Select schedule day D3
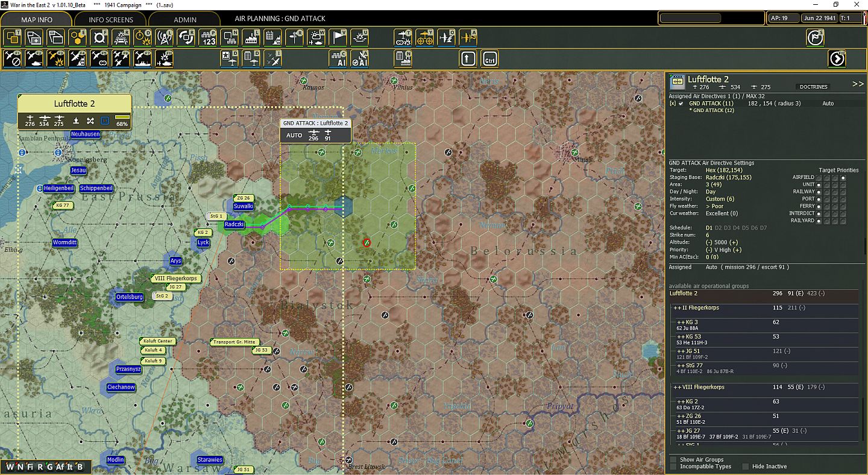This screenshot has width=868, height=475. 727,228
